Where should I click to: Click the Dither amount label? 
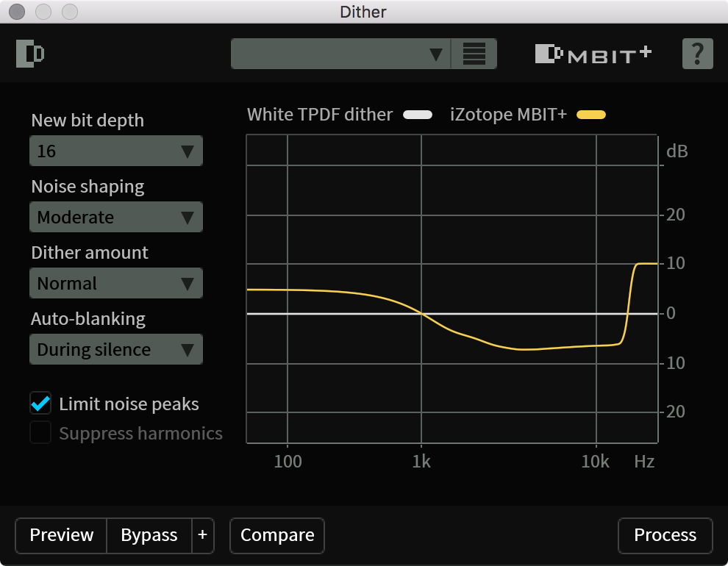point(90,253)
